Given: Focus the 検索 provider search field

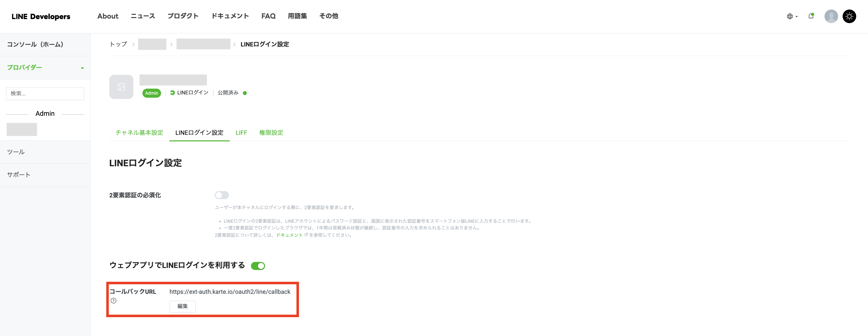Looking at the screenshot, I should click(x=45, y=94).
